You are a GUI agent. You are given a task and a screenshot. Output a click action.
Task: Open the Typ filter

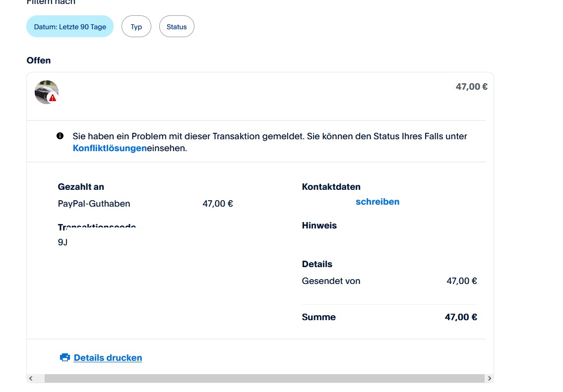(x=136, y=27)
